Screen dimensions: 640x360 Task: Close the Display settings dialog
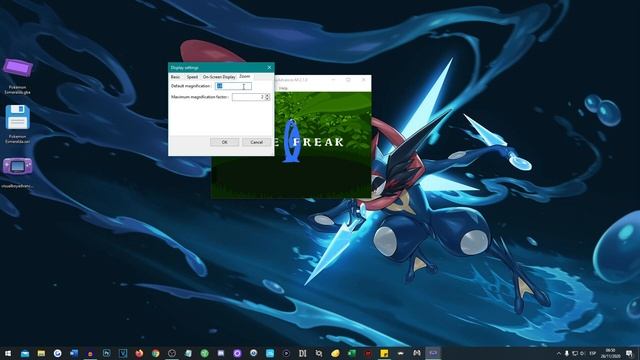click(x=269, y=68)
